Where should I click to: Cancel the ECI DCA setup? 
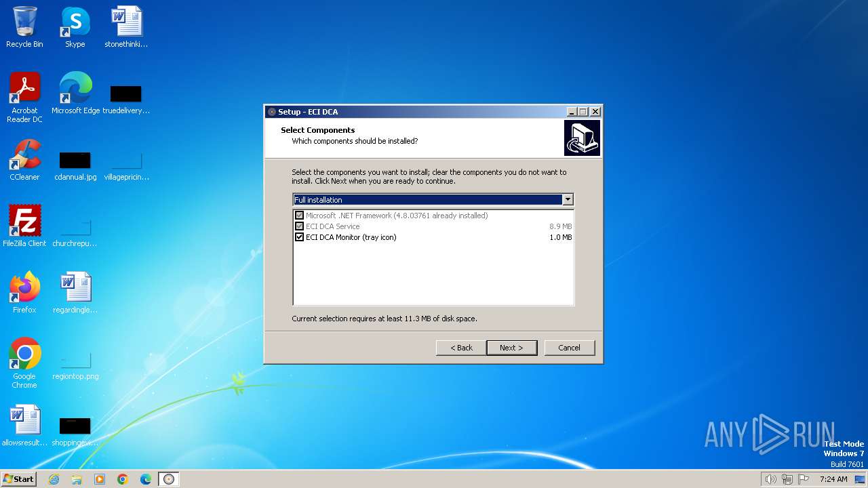[x=569, y=348]
